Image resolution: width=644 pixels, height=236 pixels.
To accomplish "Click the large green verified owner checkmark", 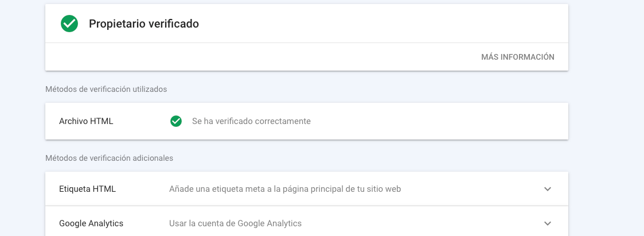I will (x=69, y=24).
